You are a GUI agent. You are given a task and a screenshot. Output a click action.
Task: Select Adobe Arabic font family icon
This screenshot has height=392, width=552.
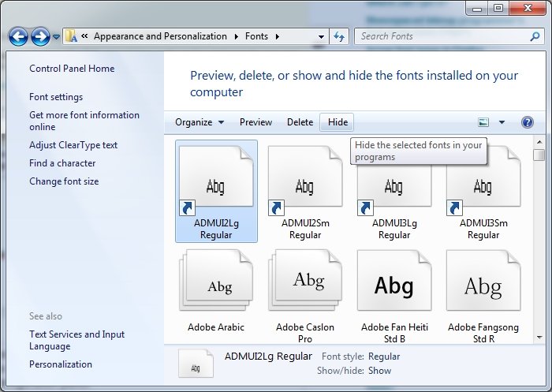216,280
